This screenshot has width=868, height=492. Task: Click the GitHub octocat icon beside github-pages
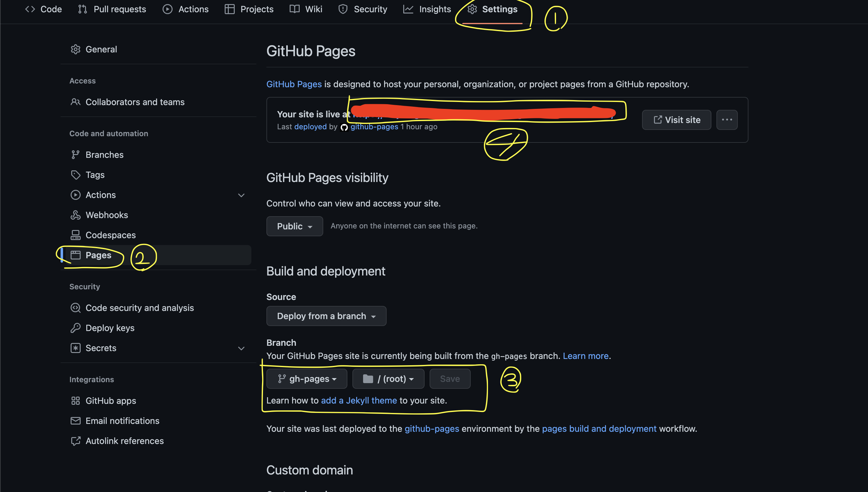[344, 127]
